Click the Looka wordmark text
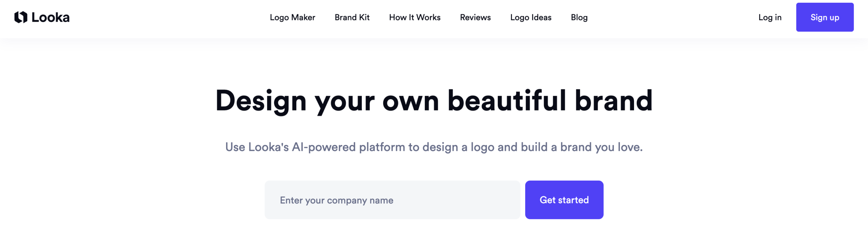The height and width of the screenshot is (246, 868). [x=51, y=17]
